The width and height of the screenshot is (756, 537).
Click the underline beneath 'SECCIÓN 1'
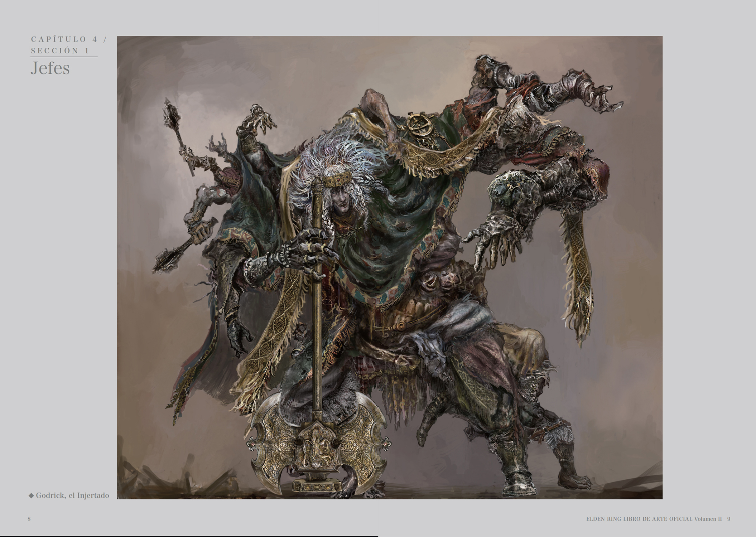click(64, 57)
